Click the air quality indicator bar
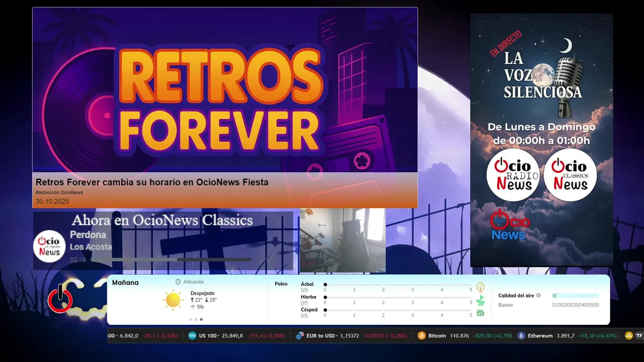Viewport: 644px width, 362px height. [576, 296]
